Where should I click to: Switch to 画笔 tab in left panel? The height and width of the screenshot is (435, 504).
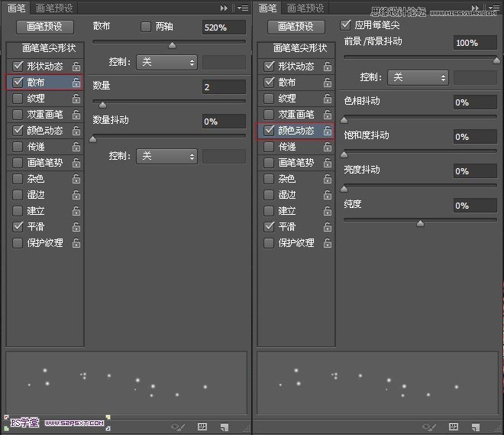click(x=16, y=8)
